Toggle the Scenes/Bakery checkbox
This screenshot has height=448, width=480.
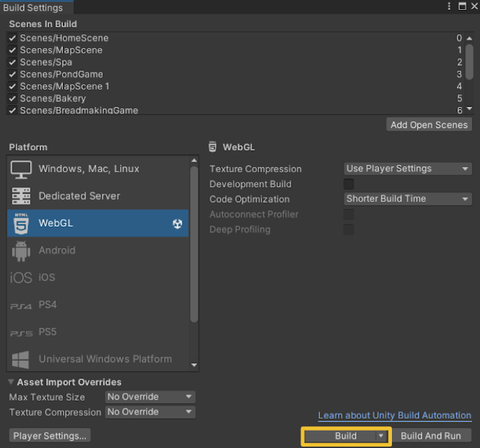click(13, 99)
